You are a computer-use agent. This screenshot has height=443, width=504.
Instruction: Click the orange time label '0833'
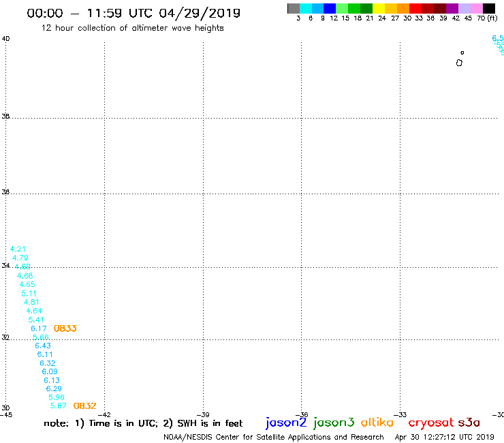(65, 329)
